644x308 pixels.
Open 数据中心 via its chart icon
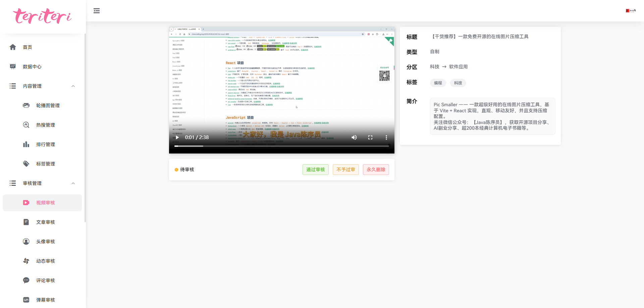pos(13,67)
